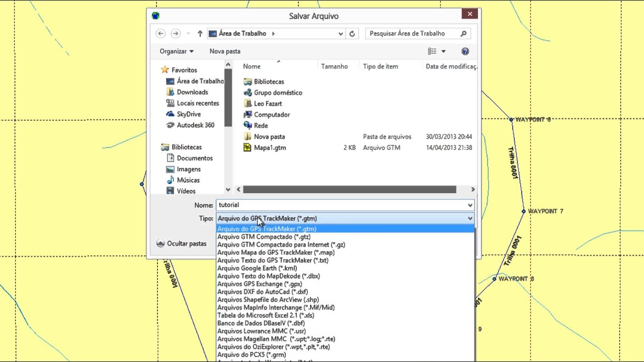Select Arquivo do GPS TrackMaker (*.gtm) option

click(x=345, y=229)
